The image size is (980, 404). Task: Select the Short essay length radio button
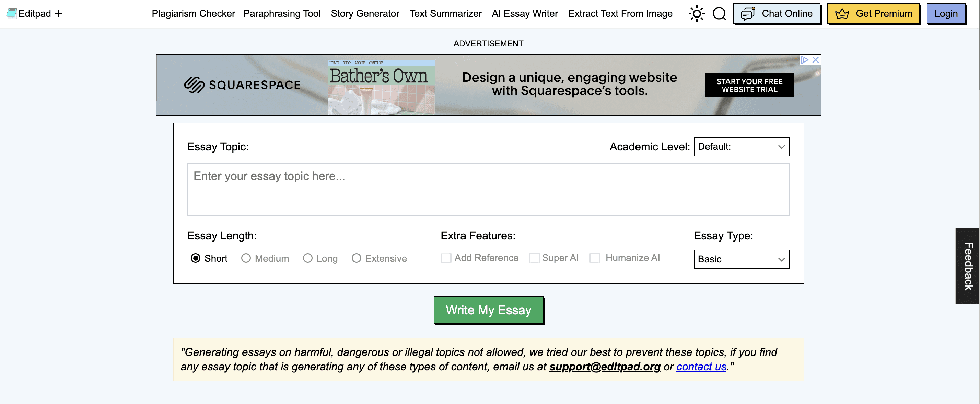tap(196, 258)
